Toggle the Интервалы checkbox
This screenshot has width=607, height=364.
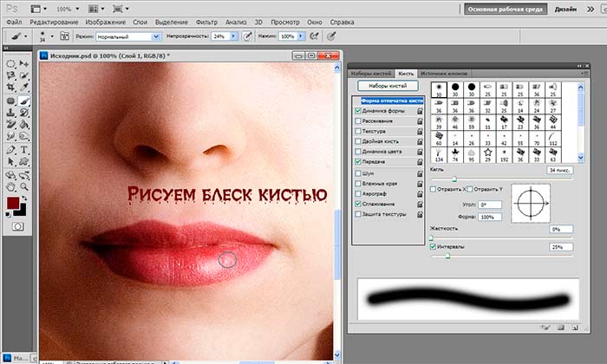434,246
